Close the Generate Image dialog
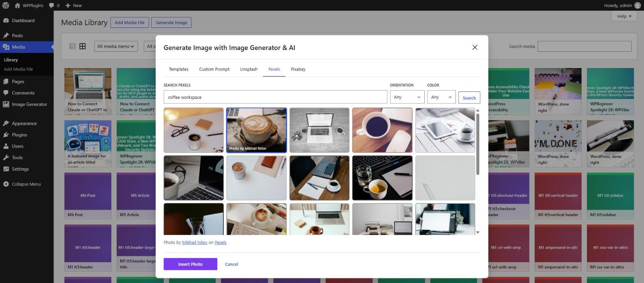 (x=475, y=48)
